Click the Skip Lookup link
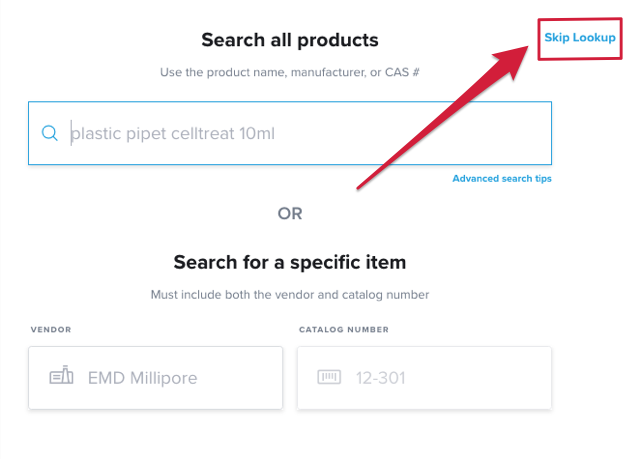641x459 pixels. (580, 38)
